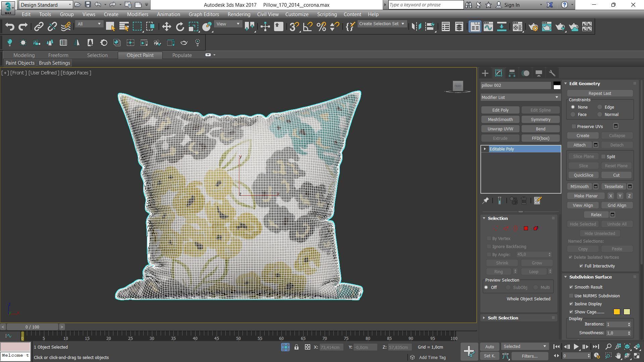Click Zoom Extents All viewport control
This screenshot has width=644, height=362.
pyautogui.click(x=637, y=347)
